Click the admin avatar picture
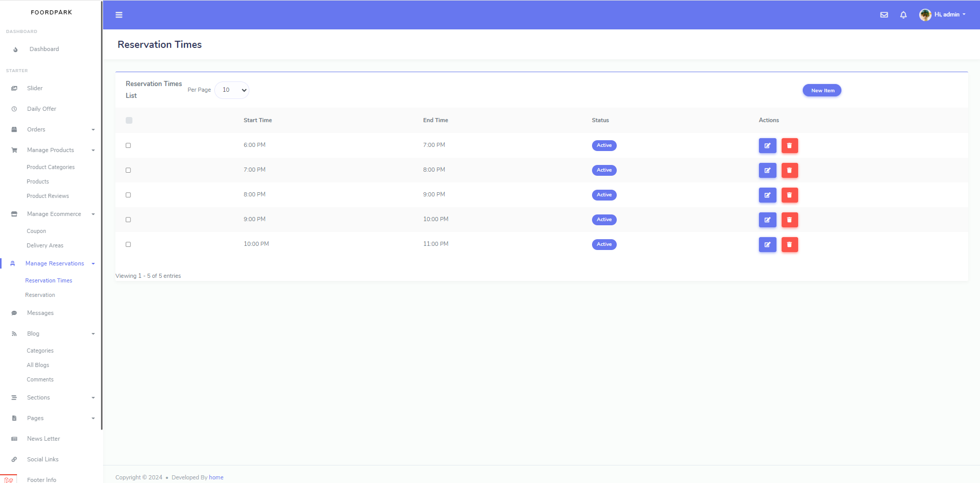980x483 pixels. click(x=925, y=15)
